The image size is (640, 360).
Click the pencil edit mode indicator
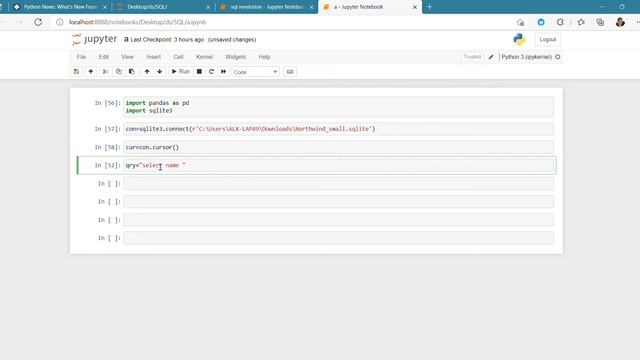tap(491, 57)
